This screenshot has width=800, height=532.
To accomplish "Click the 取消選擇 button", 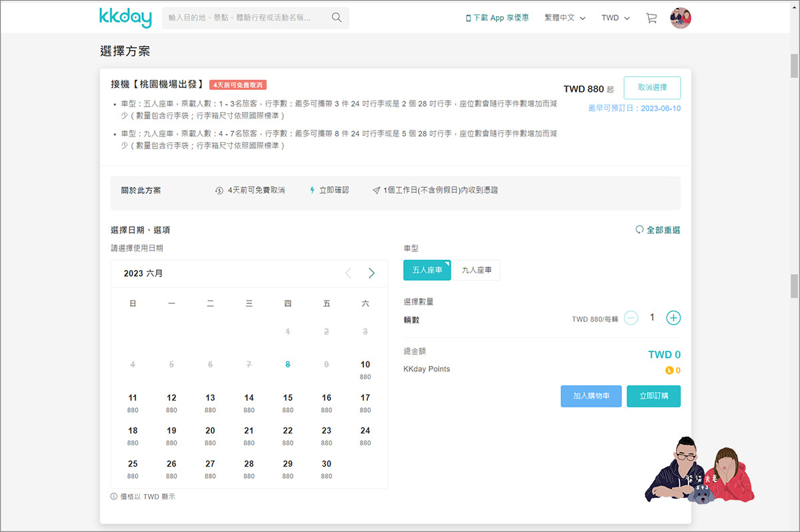I will tap(652, 88).
